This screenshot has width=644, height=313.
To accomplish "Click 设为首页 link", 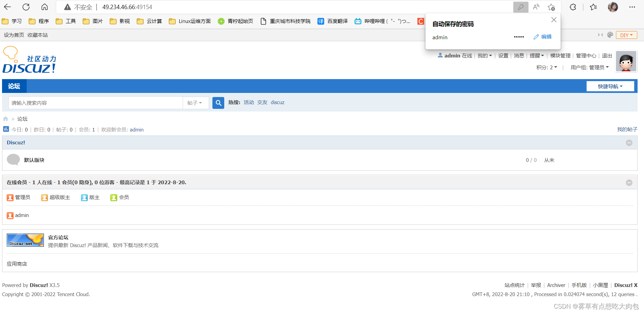I will [14, 35].
